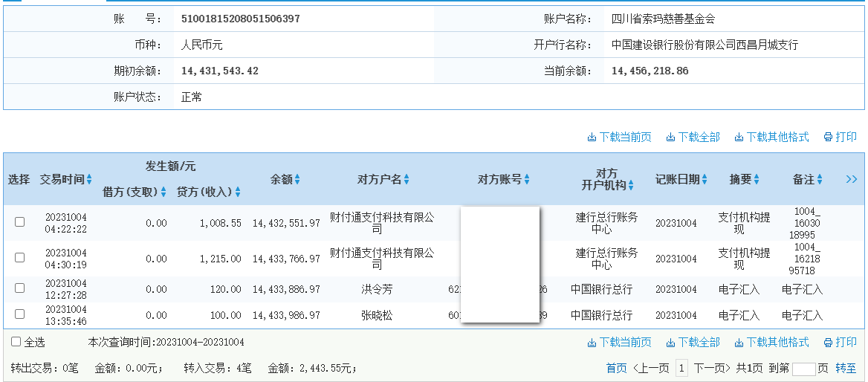Click top 下载其他格式 link

click(771, 137)
